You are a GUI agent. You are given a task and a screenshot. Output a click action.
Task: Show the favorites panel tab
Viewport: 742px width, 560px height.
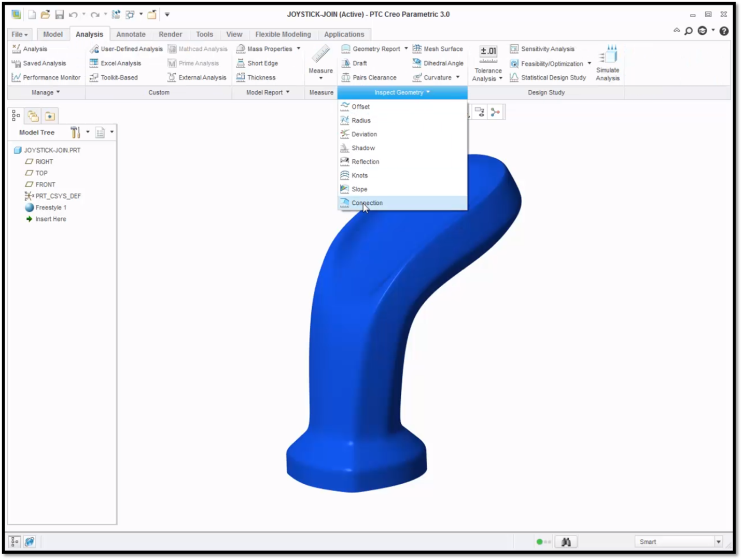[50, 116]
